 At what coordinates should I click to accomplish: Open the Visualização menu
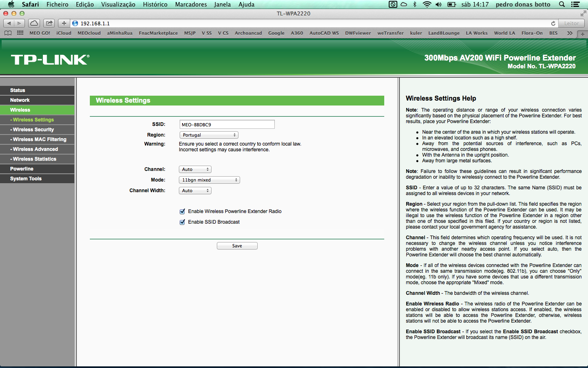click(x=118, y=4)
